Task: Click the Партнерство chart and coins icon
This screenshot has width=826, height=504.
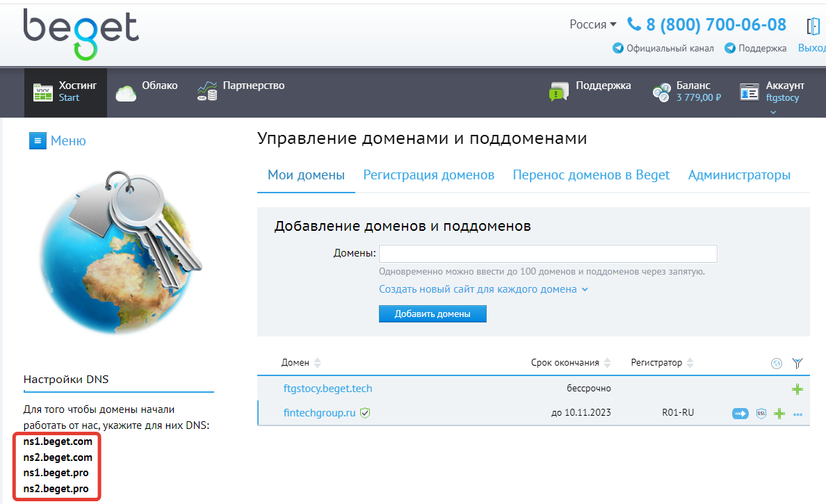Action: [207, 91]
